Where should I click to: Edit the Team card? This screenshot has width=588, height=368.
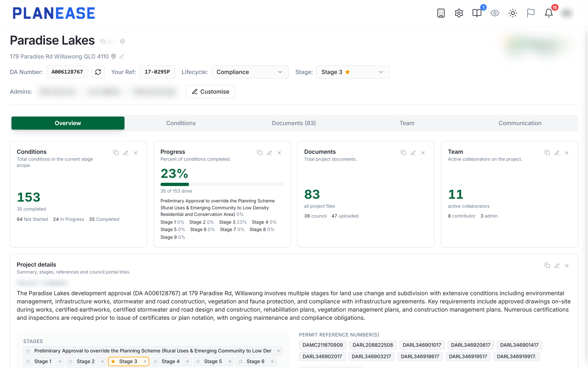pos(557,153)
